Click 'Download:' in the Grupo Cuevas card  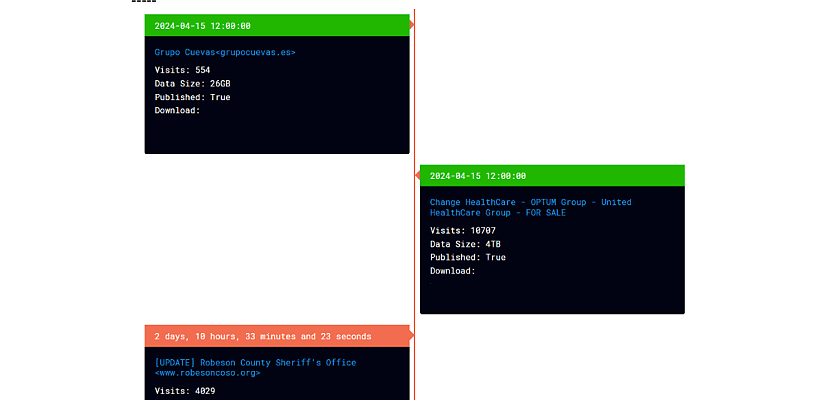point(177,110)
